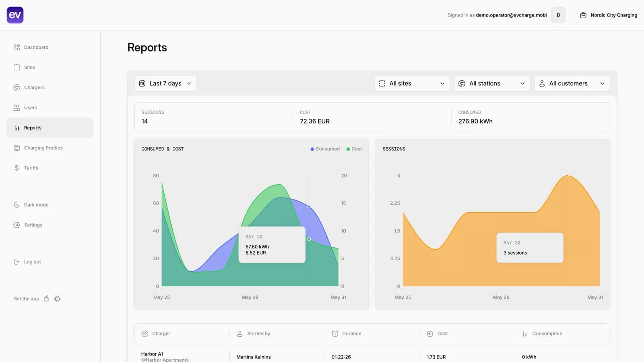
Task: Click the bar chart icon beside Consumption
Action: click(x=525, y=334)
